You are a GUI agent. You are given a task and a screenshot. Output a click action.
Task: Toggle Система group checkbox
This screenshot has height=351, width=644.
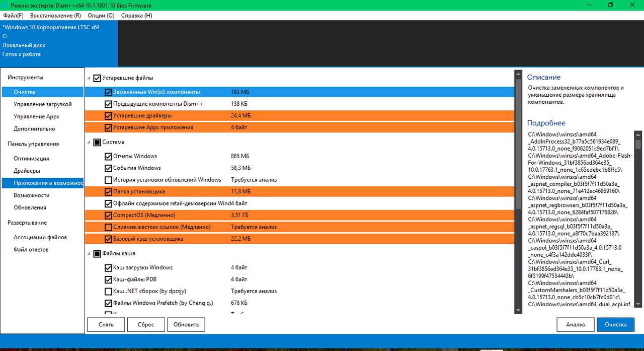coord(97,142)
